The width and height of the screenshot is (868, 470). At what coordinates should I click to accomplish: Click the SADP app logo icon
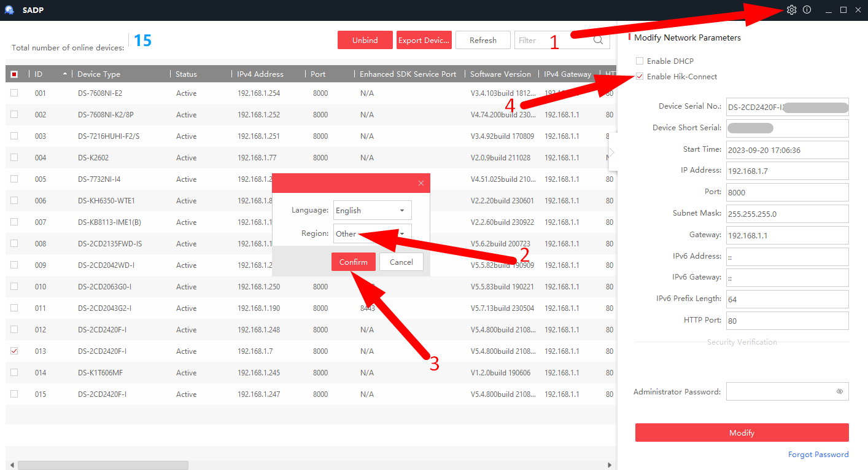[x=9, y=10]
